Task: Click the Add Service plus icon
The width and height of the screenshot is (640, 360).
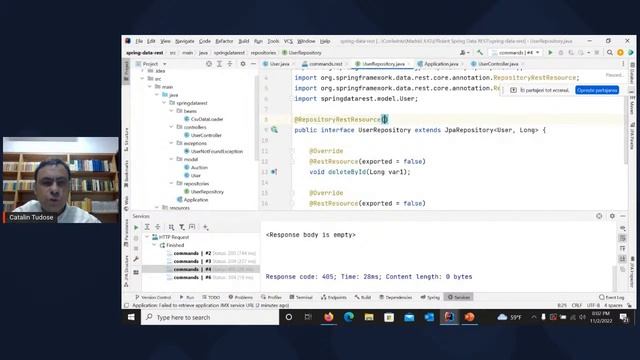Action: coord(206,227)
